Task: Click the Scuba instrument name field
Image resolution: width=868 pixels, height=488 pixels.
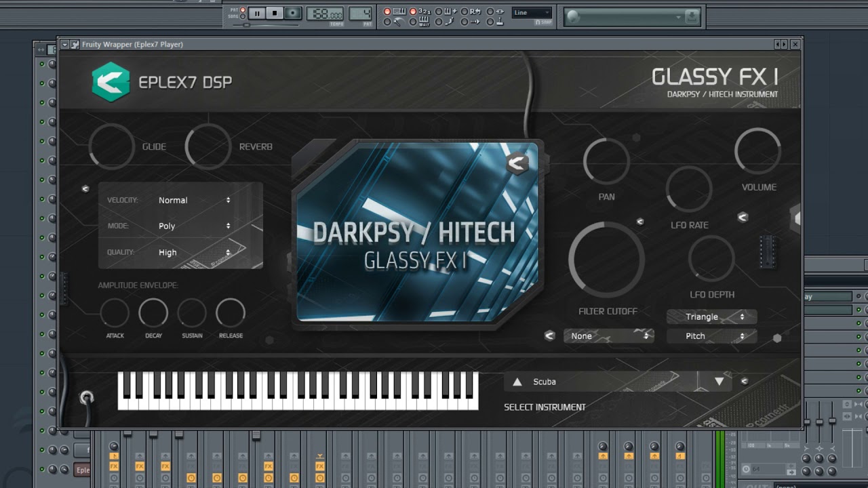Action: click(617, 382)
